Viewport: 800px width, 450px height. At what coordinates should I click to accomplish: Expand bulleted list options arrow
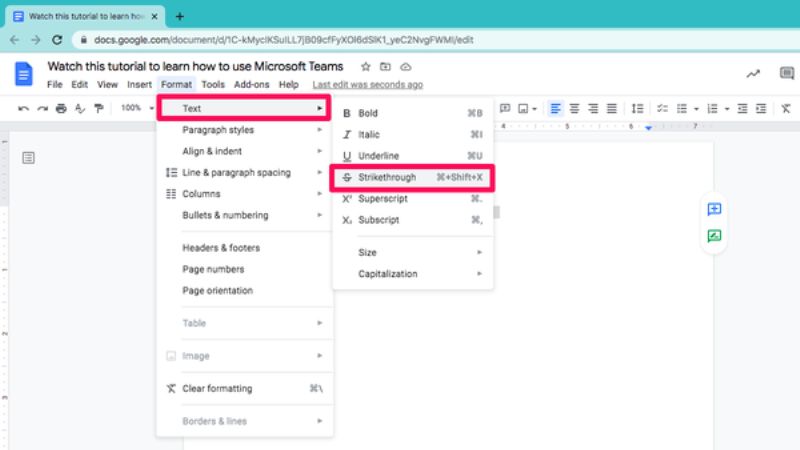tap(696, 109)
